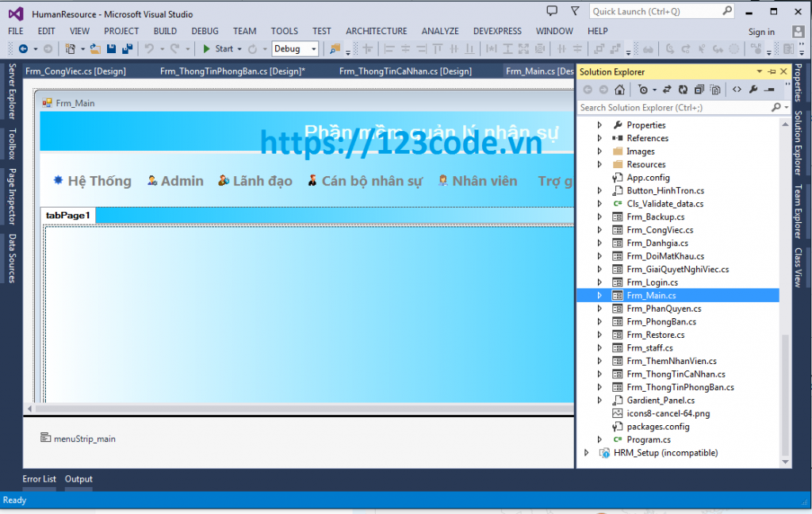Screen dimensions: 812x514
Task: Switch to the Error List panel
Action: click(x=39, y=479)
